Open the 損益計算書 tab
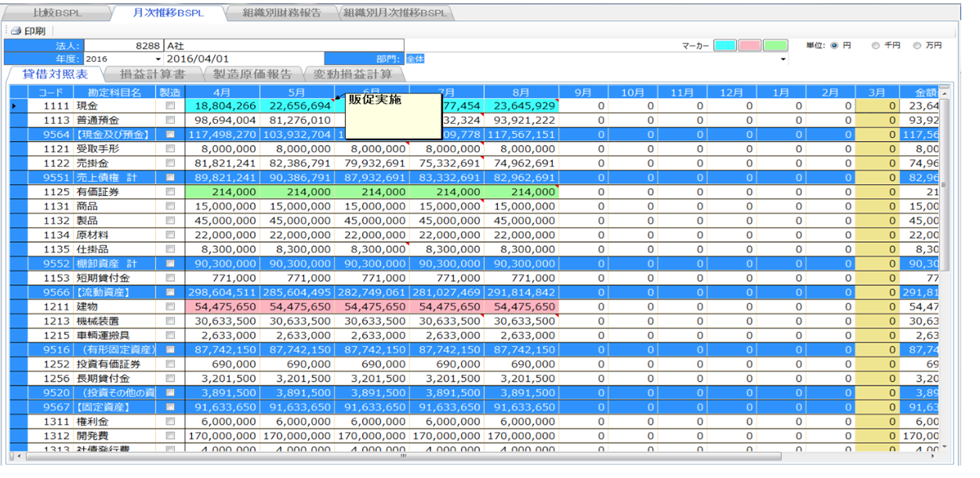The height and width of the screenshot is (478, 980). click(152, 74)
